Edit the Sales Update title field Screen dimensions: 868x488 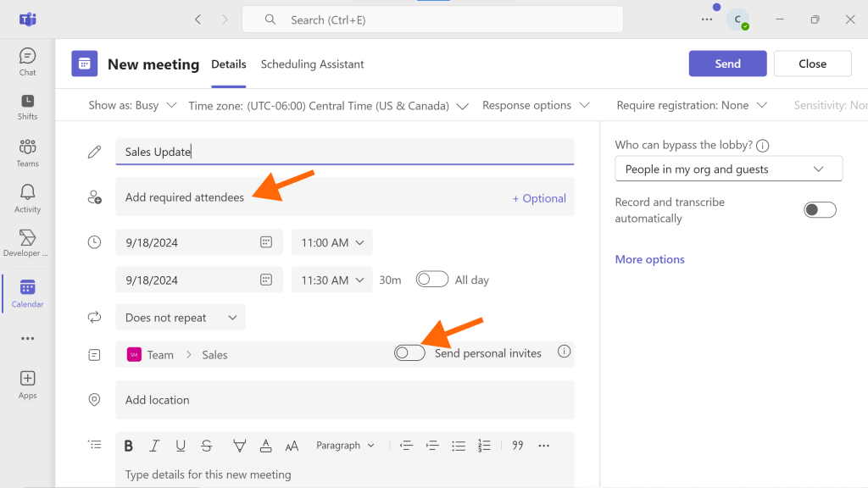click(344, 152)
